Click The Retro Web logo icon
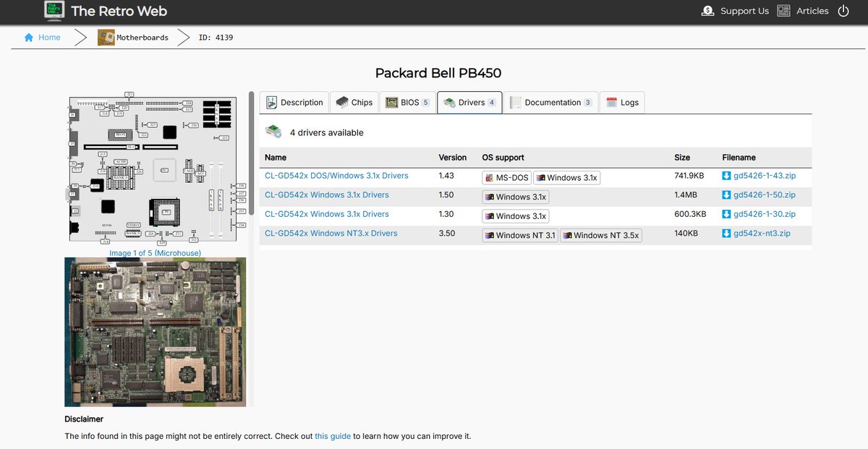The image size is (868, 449). (x=54, y=11)
